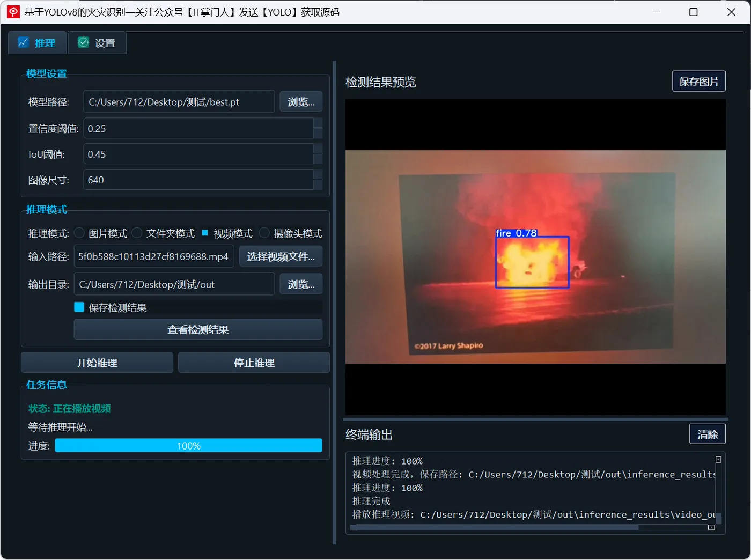This screenshot has height=560, width=751.
Task: Clear terminal output with 清除 button
Action: pyautogui.click(x=708, y=434)
